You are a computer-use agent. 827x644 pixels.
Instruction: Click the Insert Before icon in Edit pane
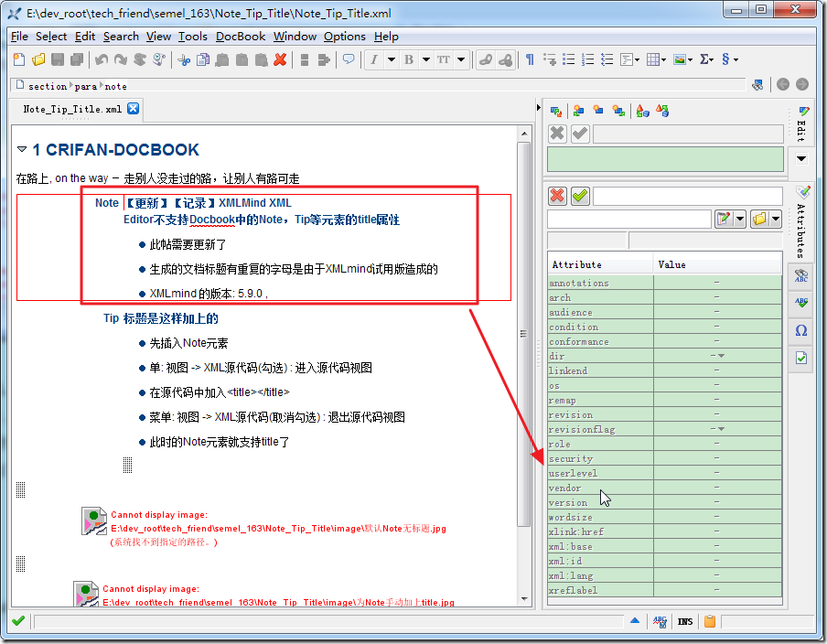tap(578, 111)
